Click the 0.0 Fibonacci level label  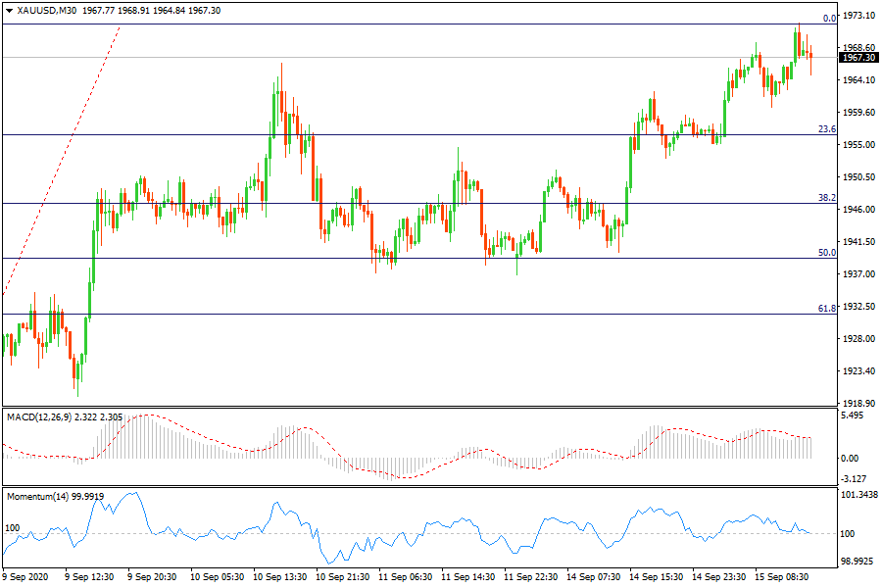(x=829, y=19)
